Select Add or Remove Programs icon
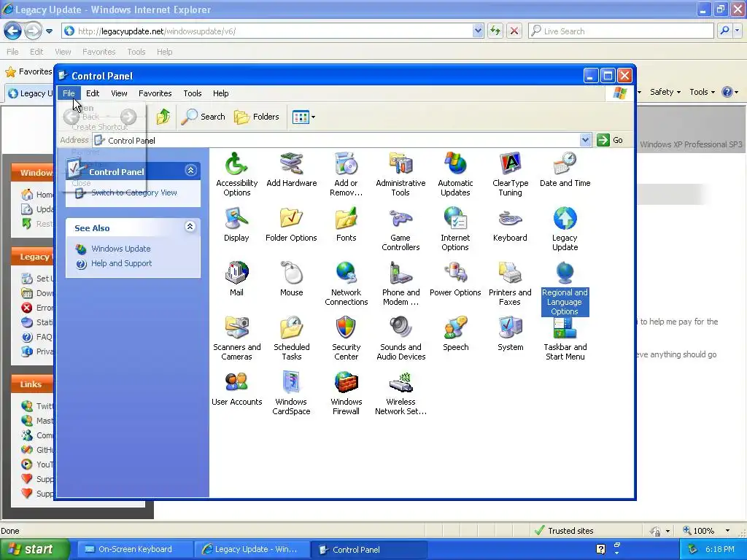This screenshot has height=560, width=747. (346, 174)
